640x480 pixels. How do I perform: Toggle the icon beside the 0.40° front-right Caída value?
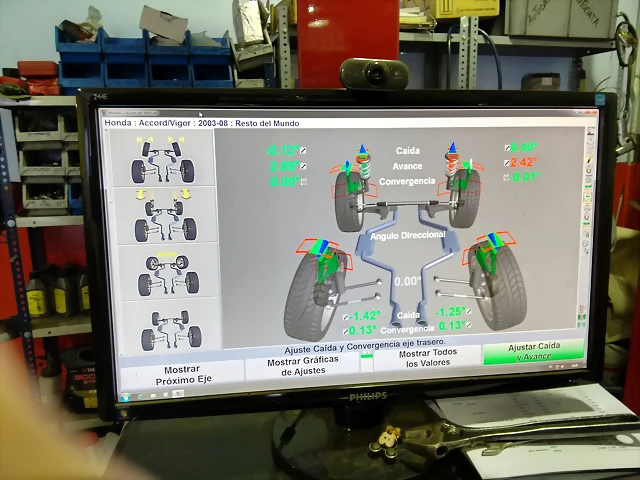pos(507,147)
